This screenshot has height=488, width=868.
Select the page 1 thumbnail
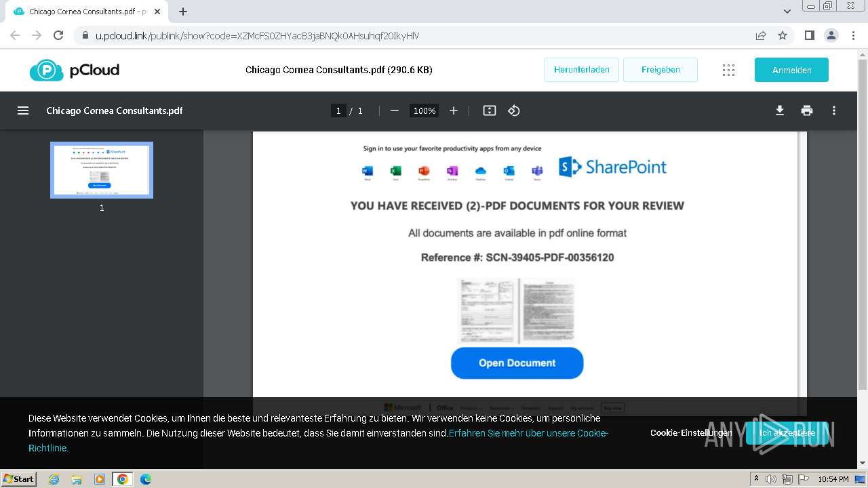point(102,170)
